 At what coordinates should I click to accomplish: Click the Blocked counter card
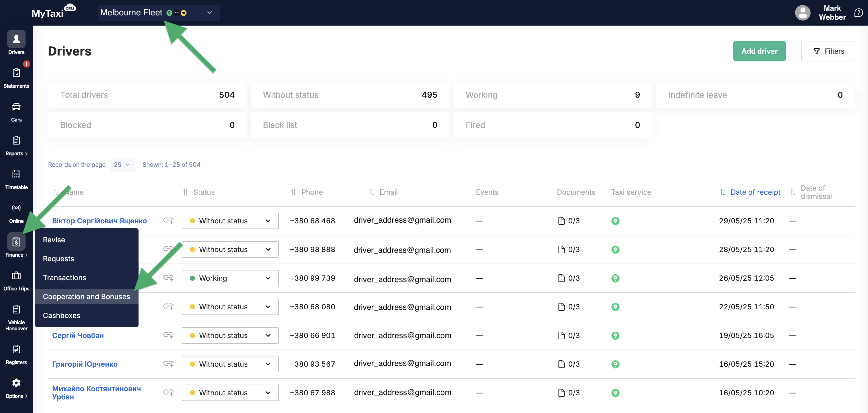coord(147,125)
